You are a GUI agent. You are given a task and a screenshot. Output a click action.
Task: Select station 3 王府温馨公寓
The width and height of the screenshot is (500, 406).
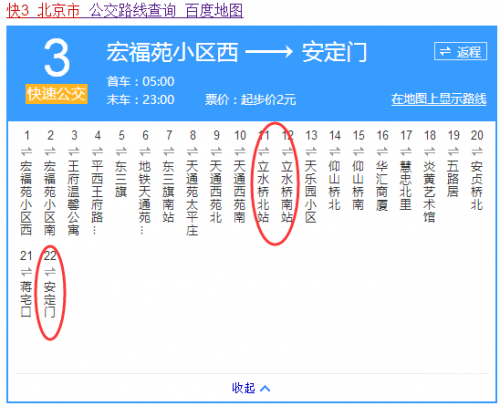pyautogui.click(x=74, y=198)
